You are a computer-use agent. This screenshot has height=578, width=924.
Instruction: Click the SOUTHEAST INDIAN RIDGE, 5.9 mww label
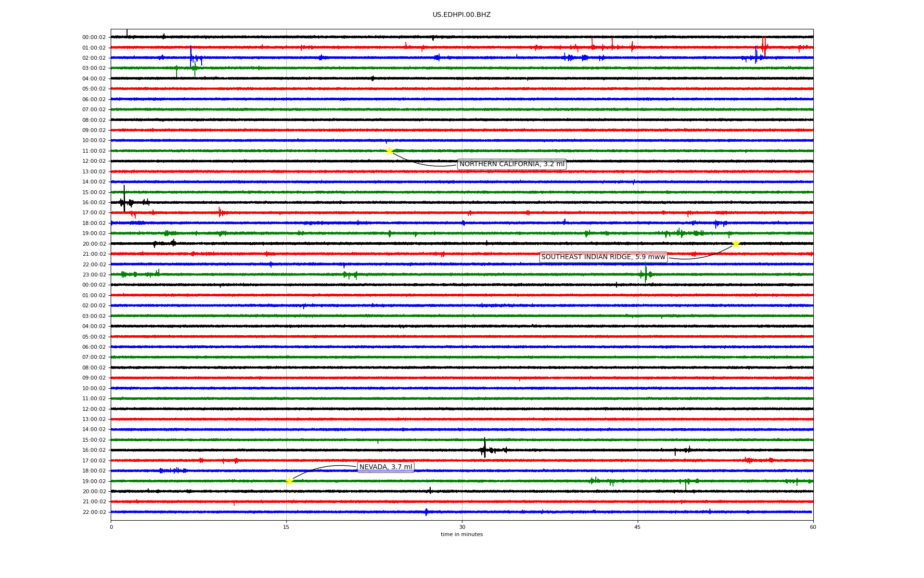coord(603,257)
